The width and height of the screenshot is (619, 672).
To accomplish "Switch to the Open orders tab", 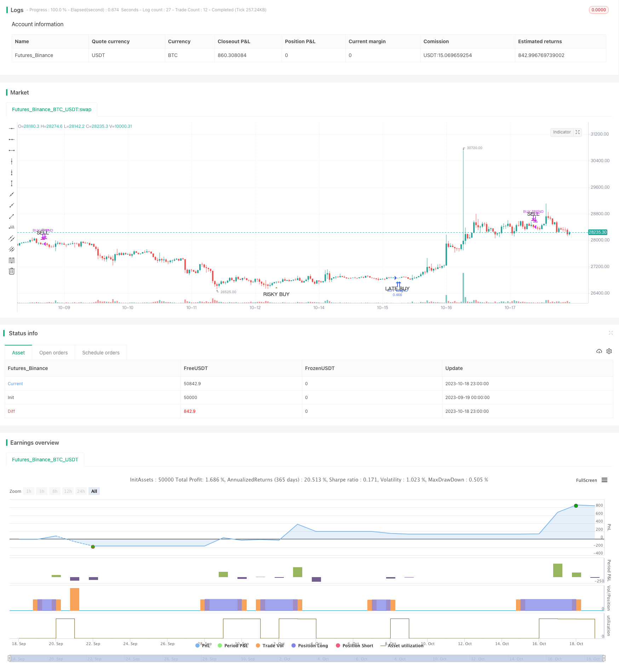I will (53, 353).
